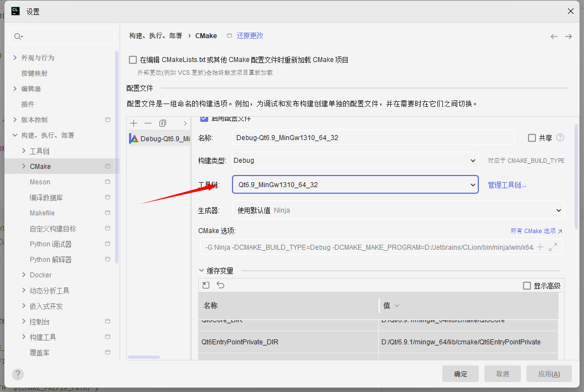Click the sort chevron in 值 column header
Viewport: 584px width, 392px height.
tap(397, 306)
